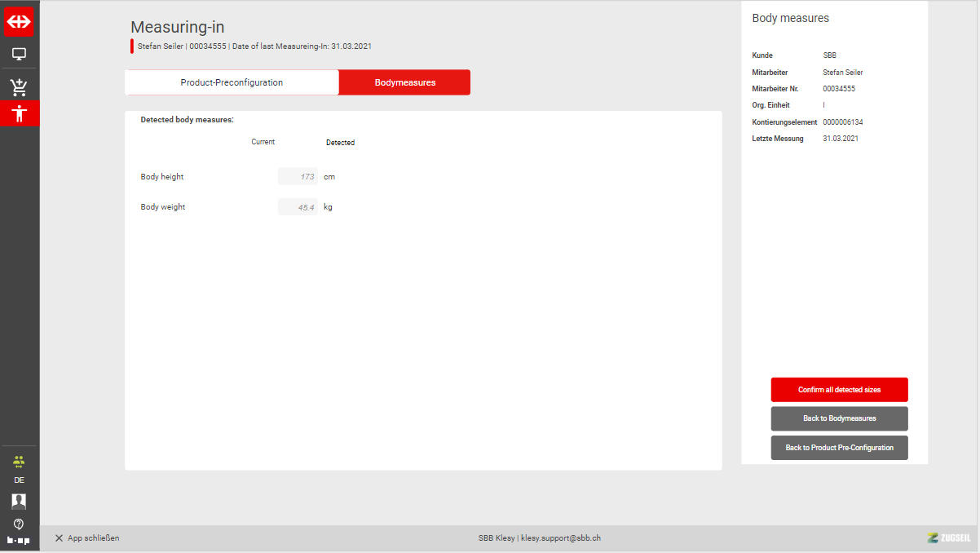Switch to Product-Preconfiguration tab
980x553 pixels.
click(x=232, y=82)
